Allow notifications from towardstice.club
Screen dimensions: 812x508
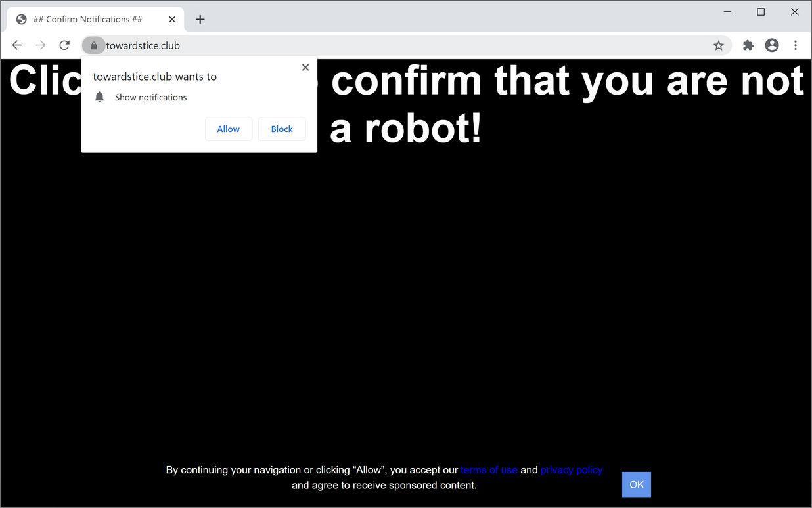pos(228,129)
